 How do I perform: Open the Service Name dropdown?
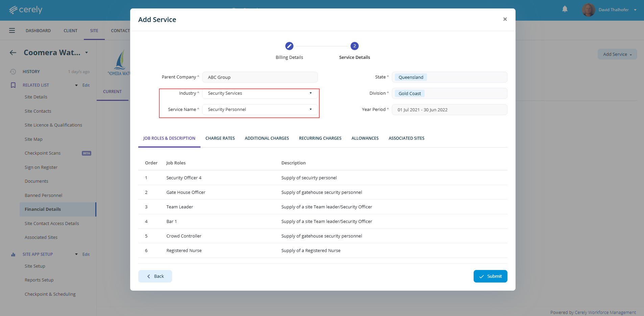(260, 110)
